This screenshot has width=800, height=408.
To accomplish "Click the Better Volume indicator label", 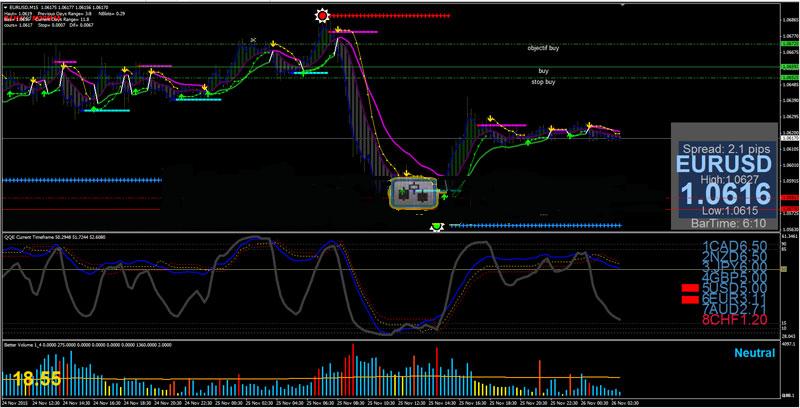I will pyautogui.click(x=17, y=345).
